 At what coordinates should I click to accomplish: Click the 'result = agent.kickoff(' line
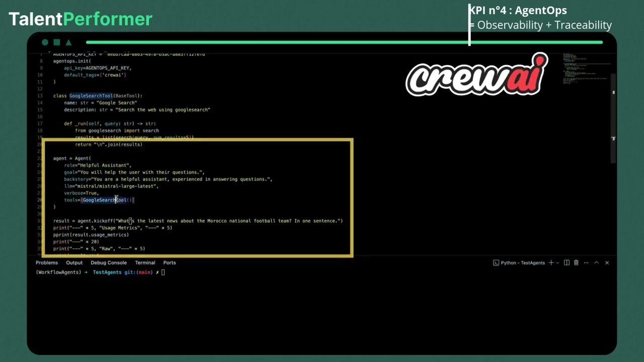(x=198, y=221)
